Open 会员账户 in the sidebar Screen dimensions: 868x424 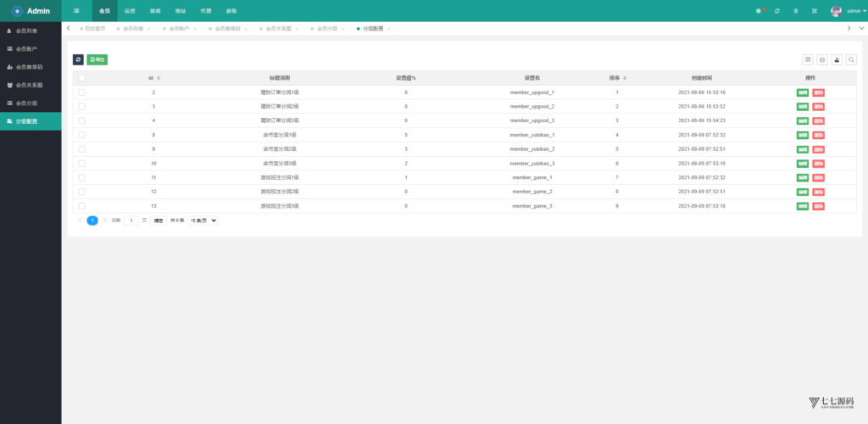(x=31, y=48)
